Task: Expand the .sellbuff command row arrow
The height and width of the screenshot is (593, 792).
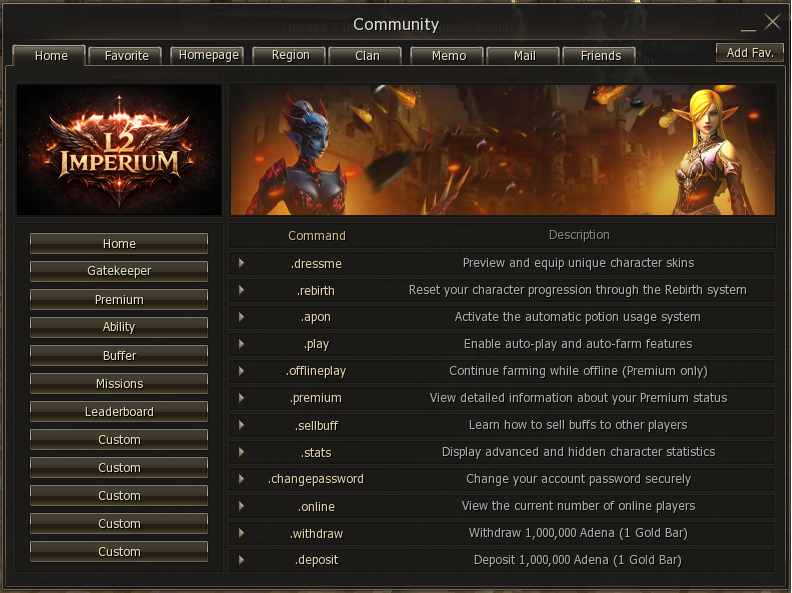Action: (241, 425)
